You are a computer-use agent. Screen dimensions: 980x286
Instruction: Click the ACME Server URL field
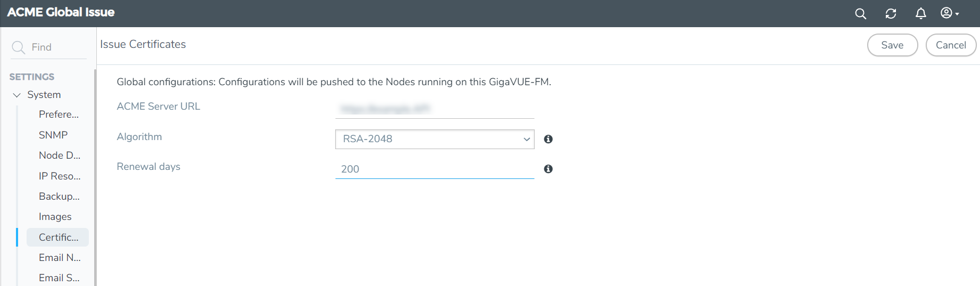[434, 109]
